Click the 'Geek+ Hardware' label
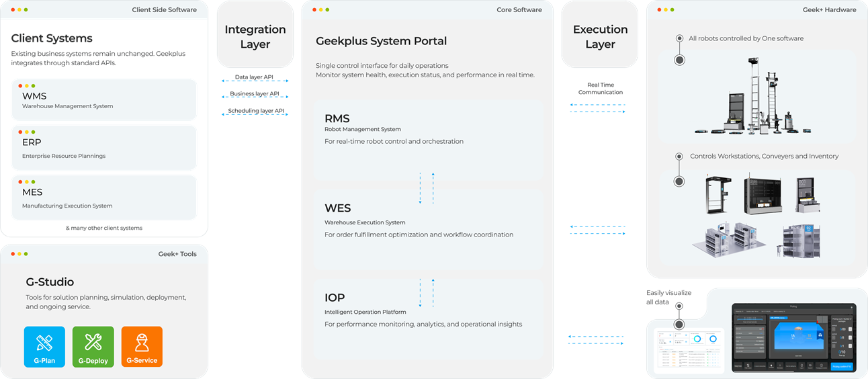The width and height of the screenshot is (868, 379). tap(830, 10)
